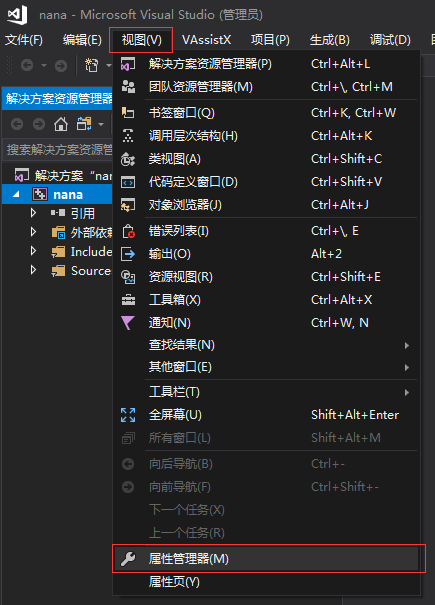Image resolution: width=435 pixels, height=605 pixels.
Task: Click the new project toolbar icon
Action: (91, 65)
